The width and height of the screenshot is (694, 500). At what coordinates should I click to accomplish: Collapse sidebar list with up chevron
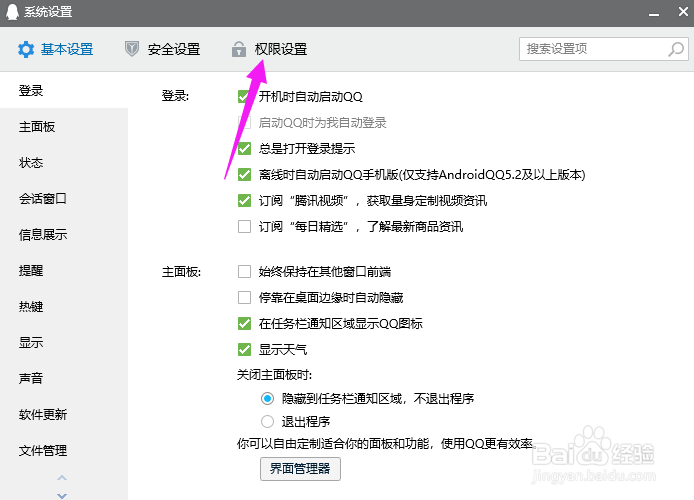62,477
